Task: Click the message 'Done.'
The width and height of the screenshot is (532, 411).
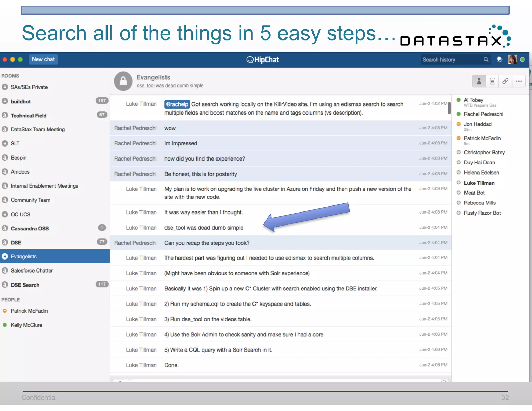Action: click(x=171, y=365)
